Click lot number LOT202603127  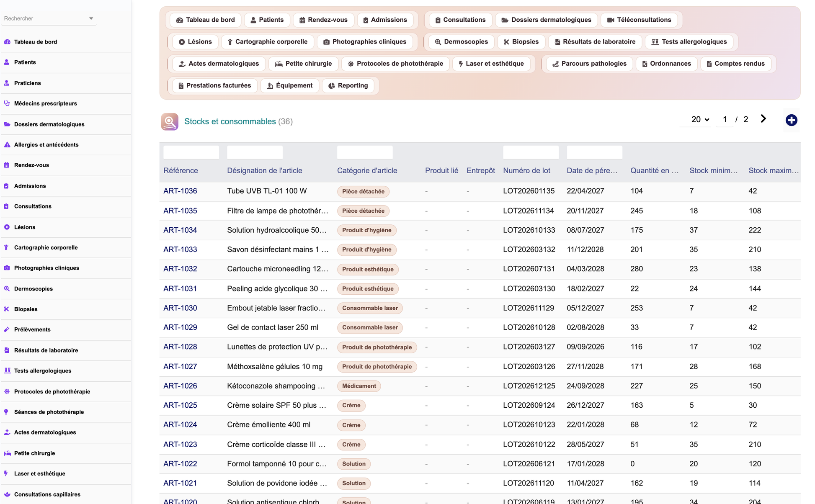[529, 347]
